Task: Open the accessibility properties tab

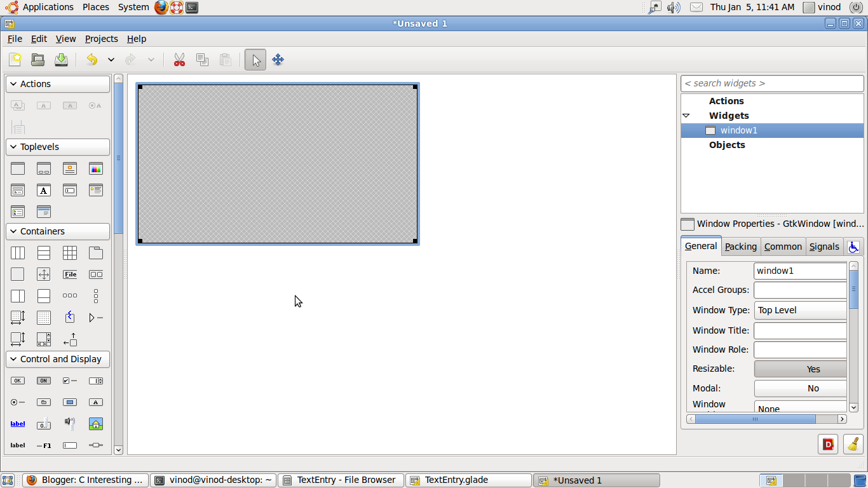Action: coord(854,247)
